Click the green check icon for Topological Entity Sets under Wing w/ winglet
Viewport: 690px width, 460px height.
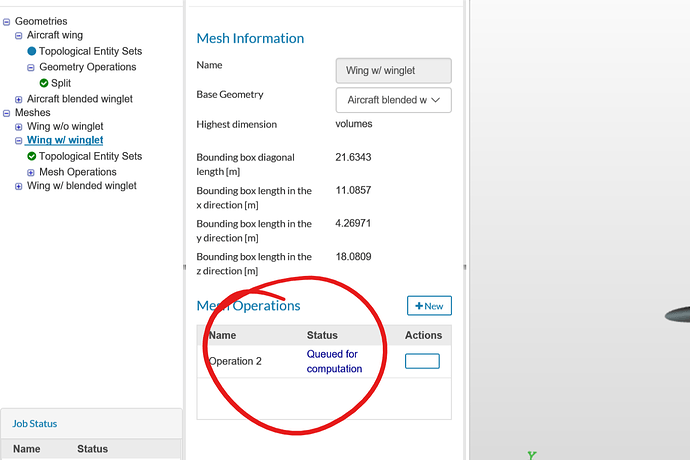pos(32,156)
